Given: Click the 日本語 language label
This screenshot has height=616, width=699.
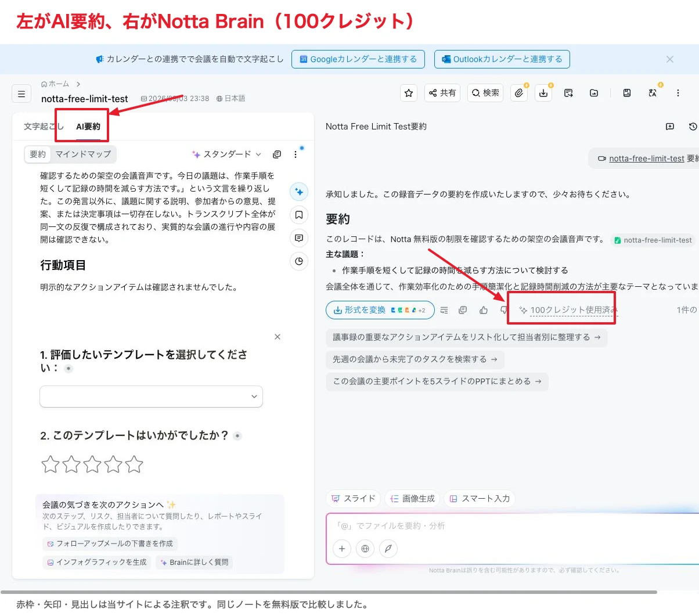Looking at the screenshot, I should coord(231,99).
